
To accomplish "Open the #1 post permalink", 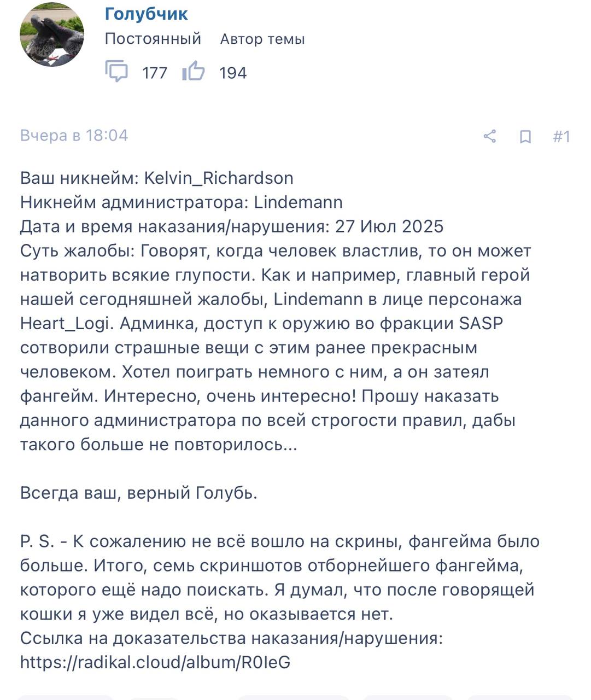I will pos(561,136).
